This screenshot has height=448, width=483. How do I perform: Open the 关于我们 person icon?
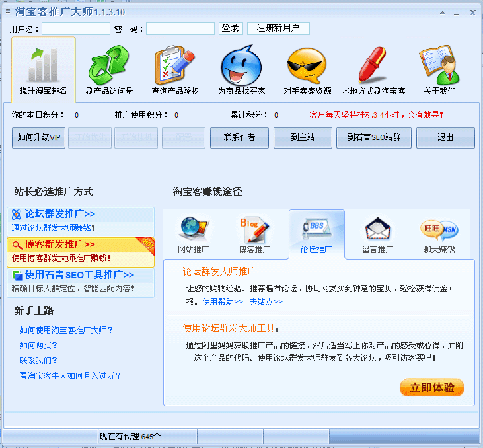[439, 65]
